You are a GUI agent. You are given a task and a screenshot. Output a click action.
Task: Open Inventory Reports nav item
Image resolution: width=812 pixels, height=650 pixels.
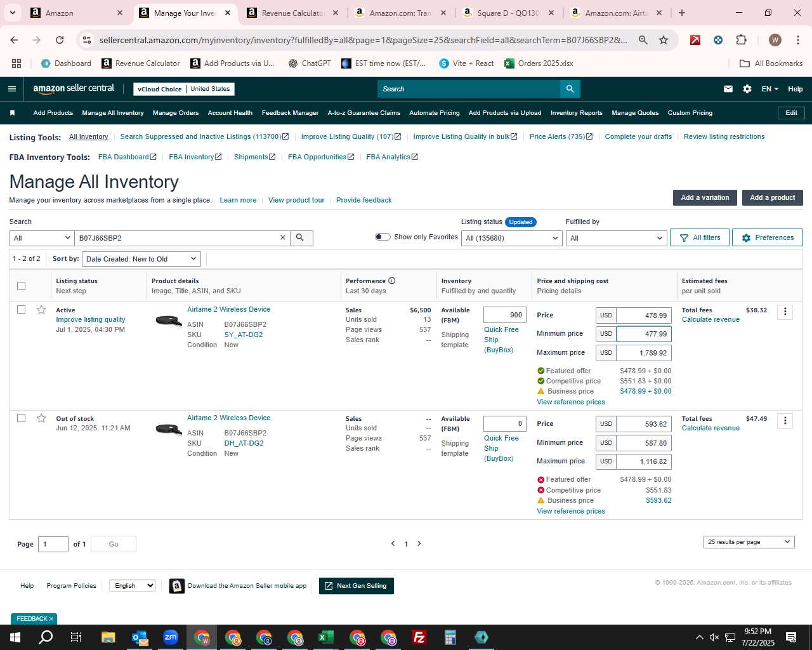pos(577,113)
